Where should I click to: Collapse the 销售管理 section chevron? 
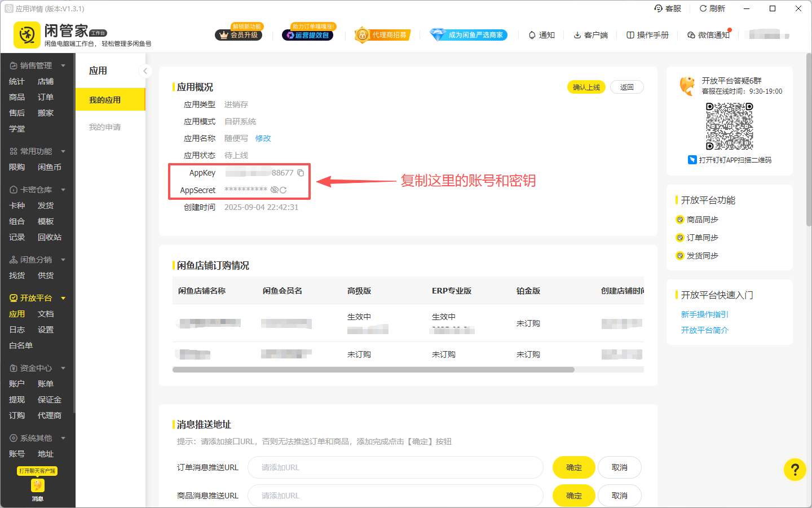[x=63, y=65]
